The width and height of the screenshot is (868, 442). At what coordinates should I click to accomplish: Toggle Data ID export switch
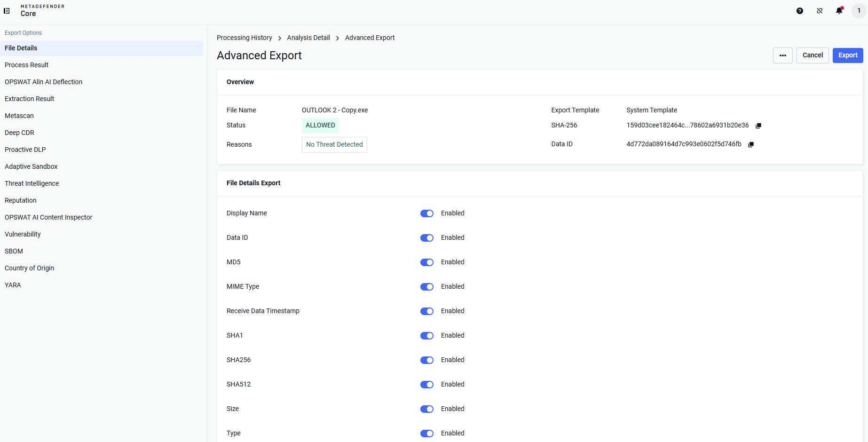coord(427,238)
